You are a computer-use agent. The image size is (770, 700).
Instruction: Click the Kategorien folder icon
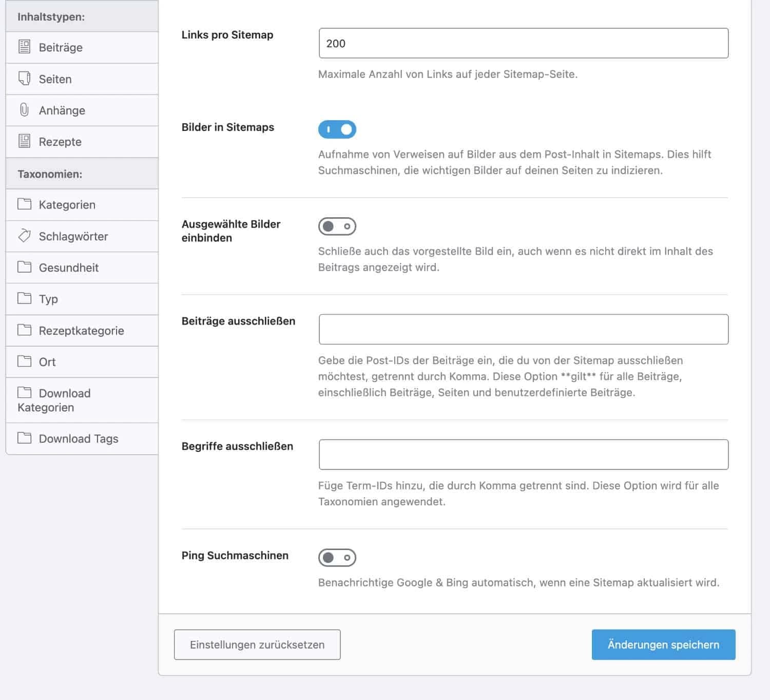(x=24, y=204)
